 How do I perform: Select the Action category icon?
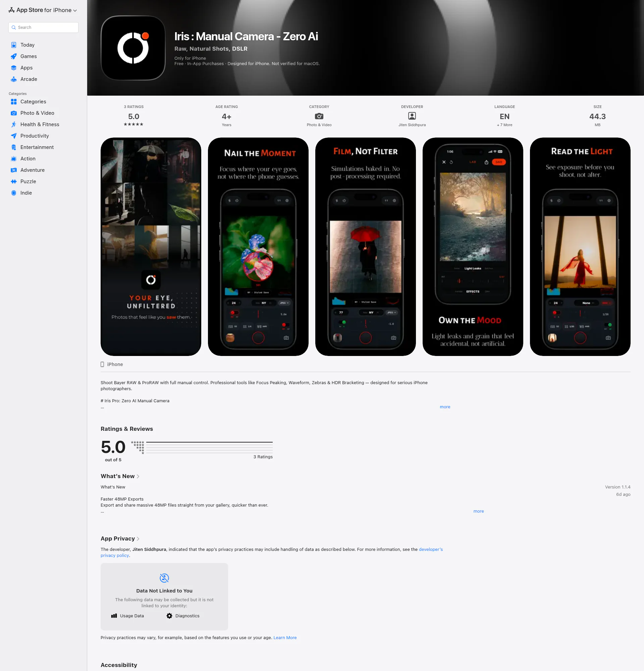point(14,158)
